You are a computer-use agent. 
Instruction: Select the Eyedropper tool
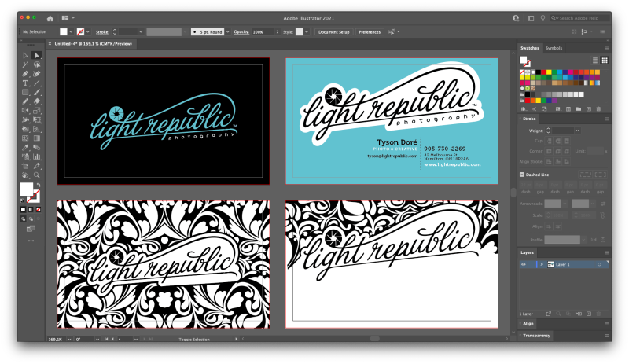(x=25, y=147)
